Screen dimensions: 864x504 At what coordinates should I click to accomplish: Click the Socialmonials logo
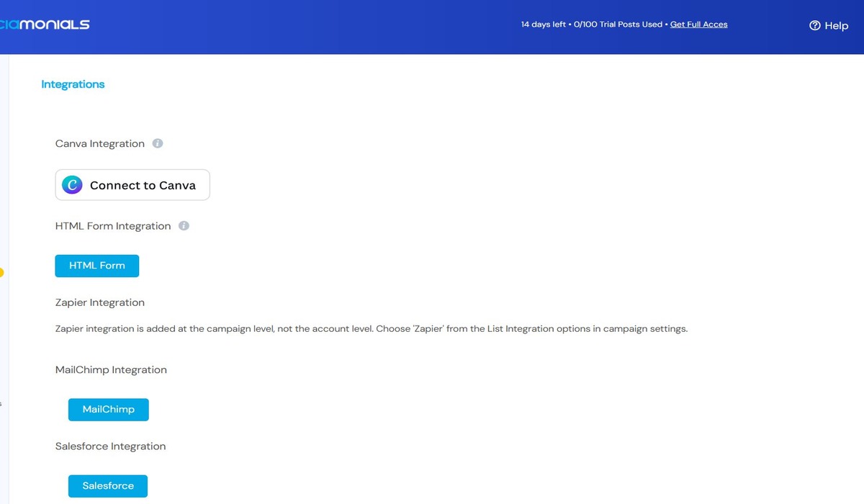coord(45,24)
